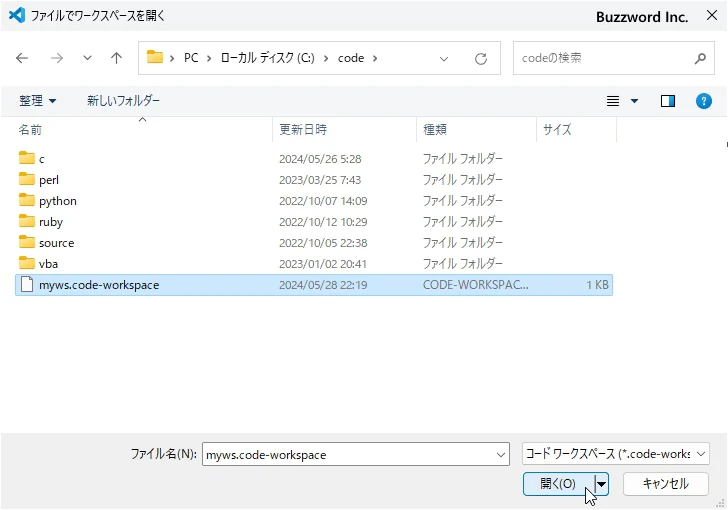Viewport: 728px width, 510px height.
Task: Select the myws.code-workspace file
Action: click(98, 285)
